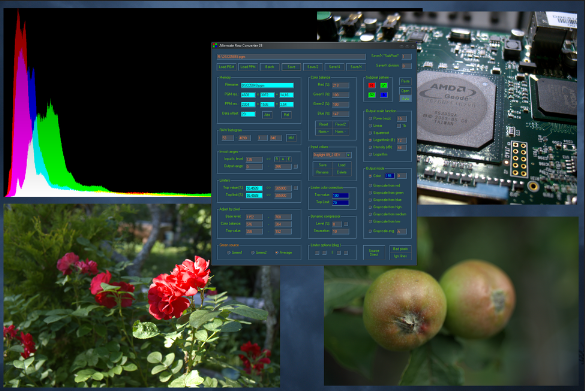This screenshot has width=585, height=391.
Task: Click Limiter color correction Top value field
Action: point(340,196)
